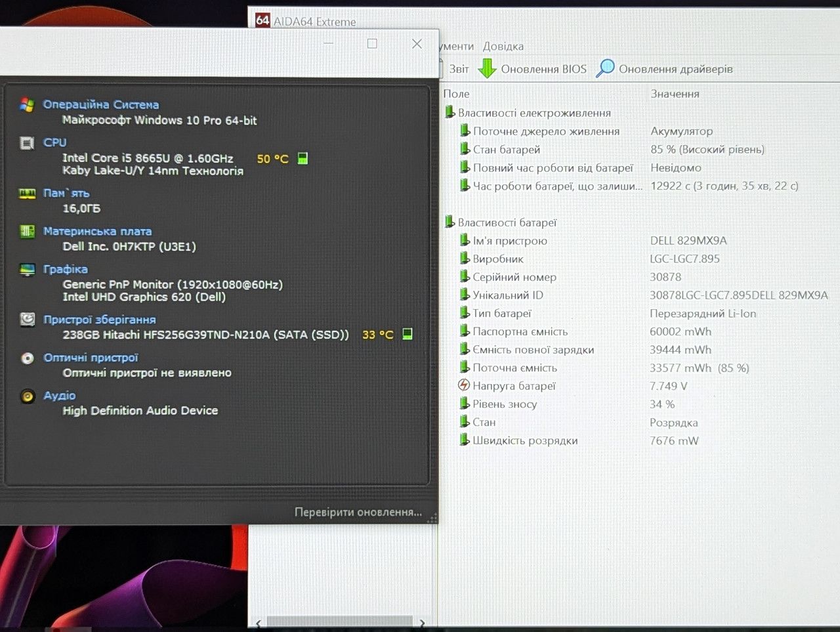The image size is (840, 632).
Task: Click the horizontal scrollbar left arrow
Action: [x=259, y=622]
